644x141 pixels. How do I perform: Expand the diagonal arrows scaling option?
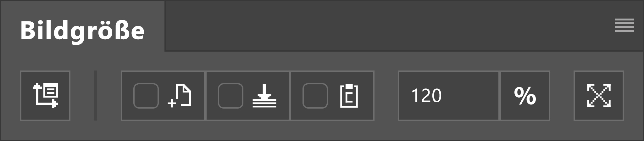599,96
